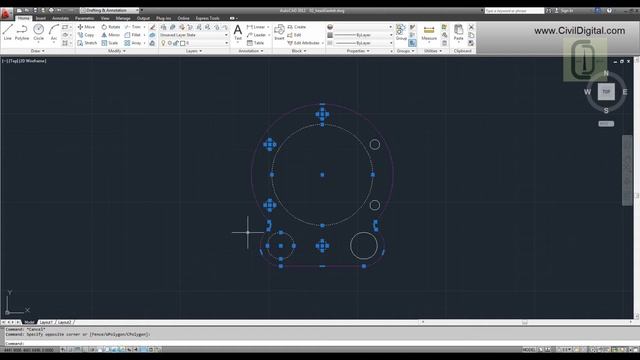Select the Polyline tool

22,32
